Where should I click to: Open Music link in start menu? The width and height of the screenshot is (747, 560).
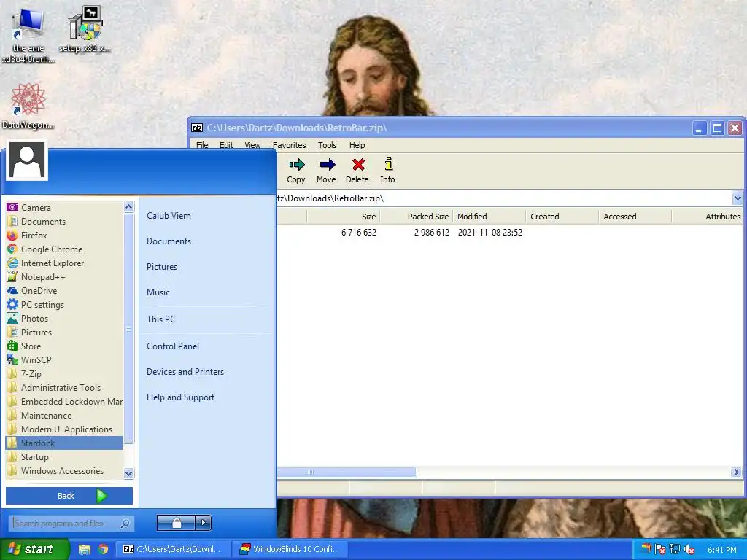[x=158, y=292]
